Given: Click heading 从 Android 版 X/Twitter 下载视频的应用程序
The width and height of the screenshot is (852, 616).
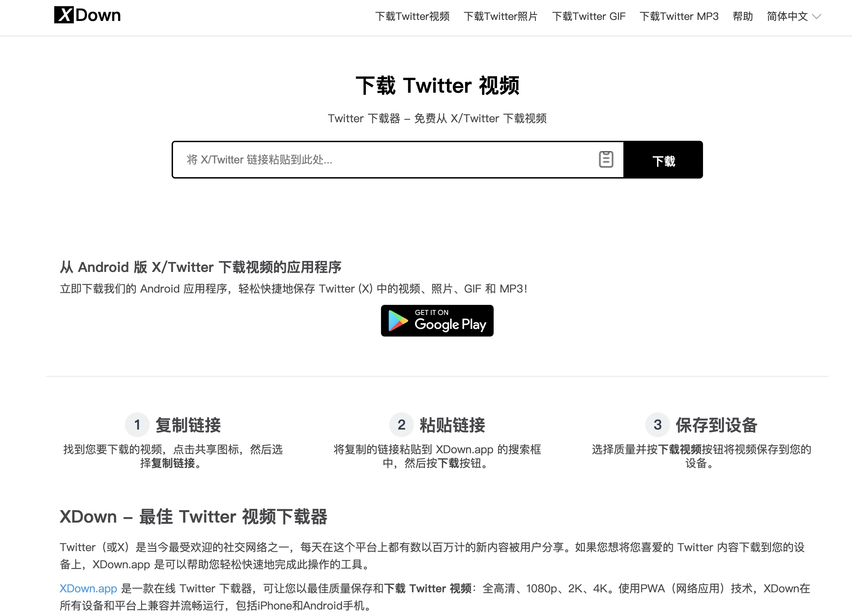Looking at the screenshot, I should click(x=200, y=267).
